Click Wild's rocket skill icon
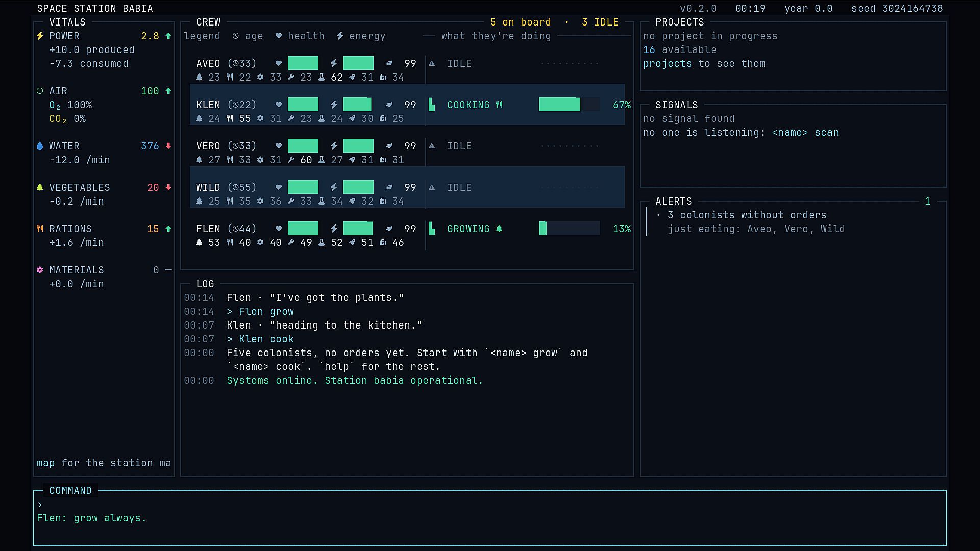Screen dimensions: 980x551 [352, 202]
